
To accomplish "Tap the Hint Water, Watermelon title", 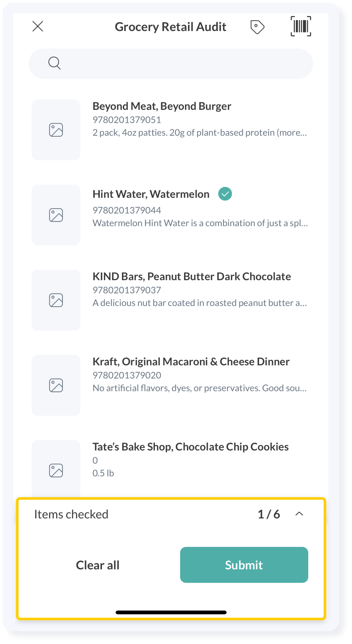I will point(151,194).
